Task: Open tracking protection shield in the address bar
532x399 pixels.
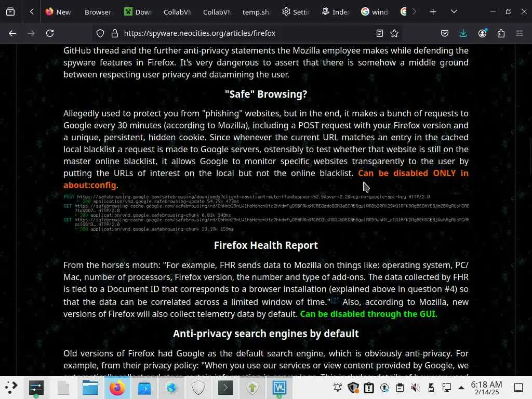Action: pyautogui.click(x=100, y=33)
